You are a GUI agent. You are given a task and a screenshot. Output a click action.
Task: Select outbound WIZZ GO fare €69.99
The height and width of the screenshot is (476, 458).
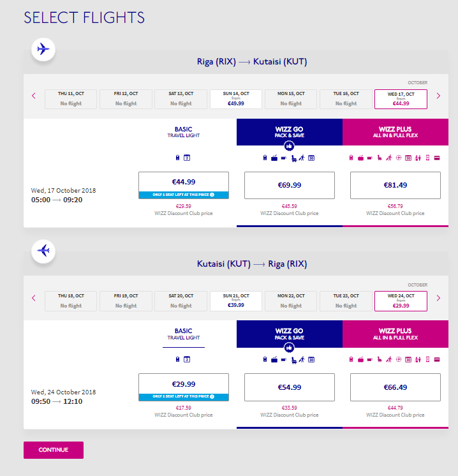(290, 185)
